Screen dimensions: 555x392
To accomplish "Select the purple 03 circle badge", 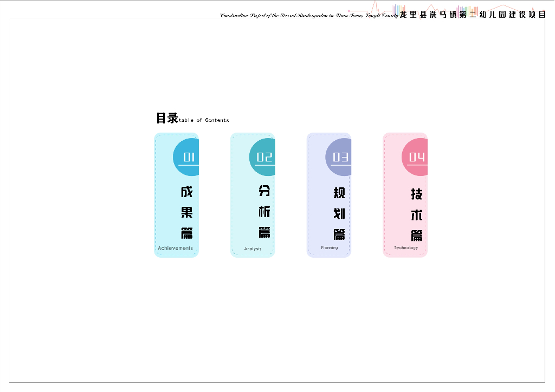I will (339, 157).
